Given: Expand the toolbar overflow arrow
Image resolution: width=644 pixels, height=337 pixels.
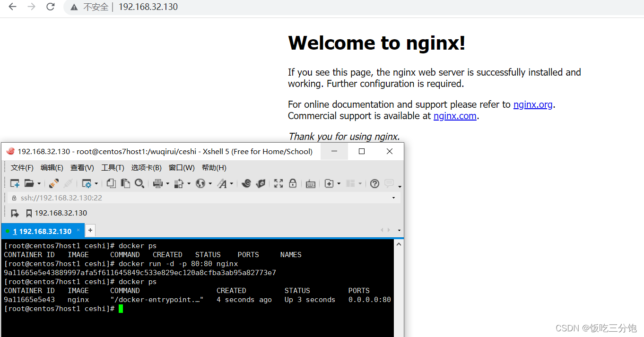Looking at the screenshot, I should point(400,186).
